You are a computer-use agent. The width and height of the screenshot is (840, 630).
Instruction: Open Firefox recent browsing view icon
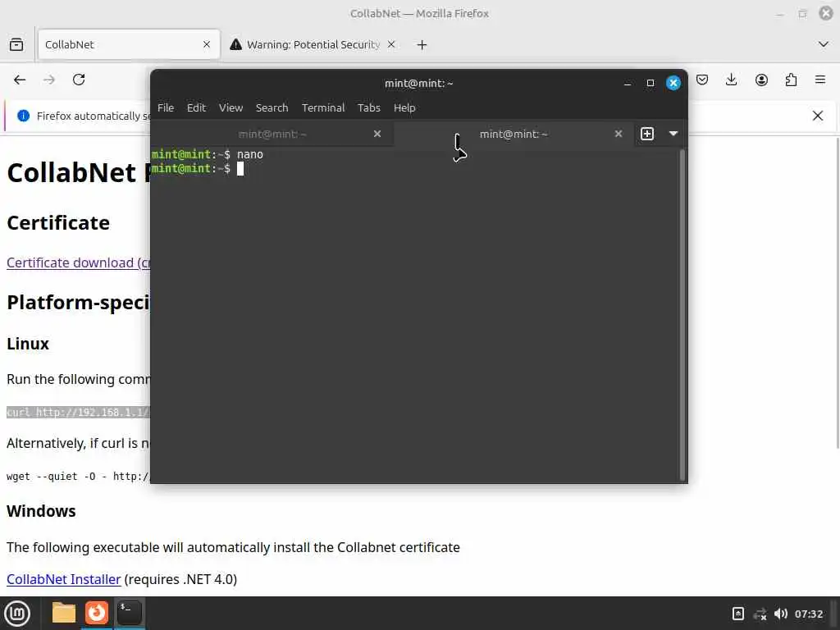[x=16, y=44]
